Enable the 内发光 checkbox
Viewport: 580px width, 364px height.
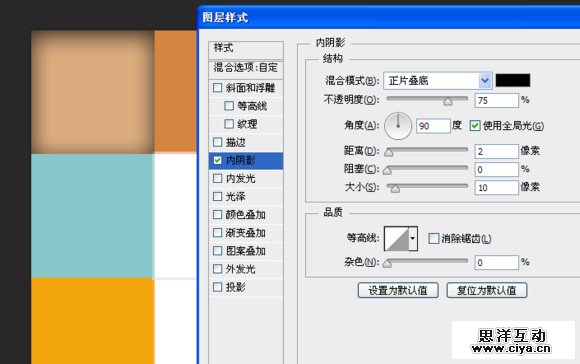pos(218,178)
